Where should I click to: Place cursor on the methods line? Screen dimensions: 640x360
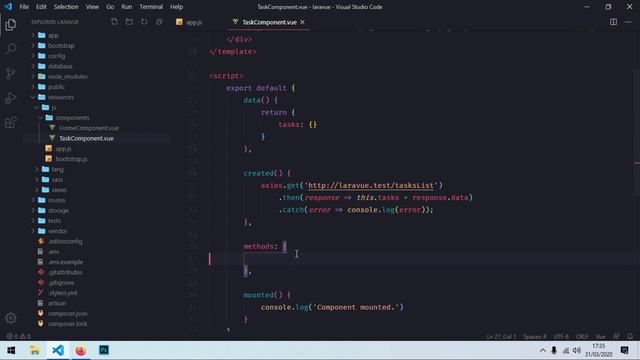click(x=265, y=246)
